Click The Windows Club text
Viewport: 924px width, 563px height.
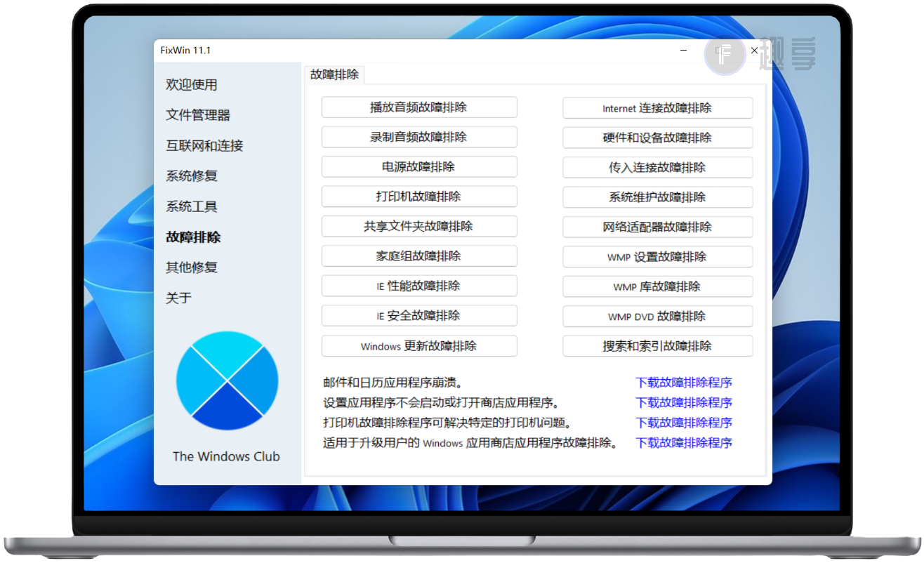[x=226, y=456]
